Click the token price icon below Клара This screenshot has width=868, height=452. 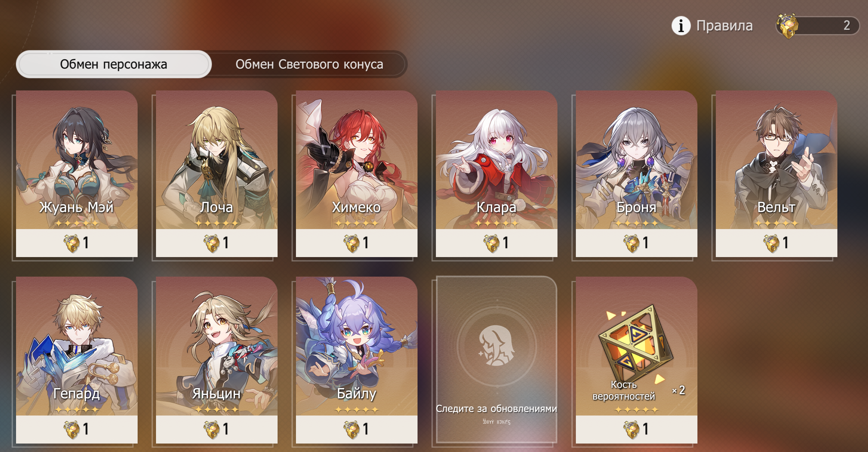coord(492,243)
